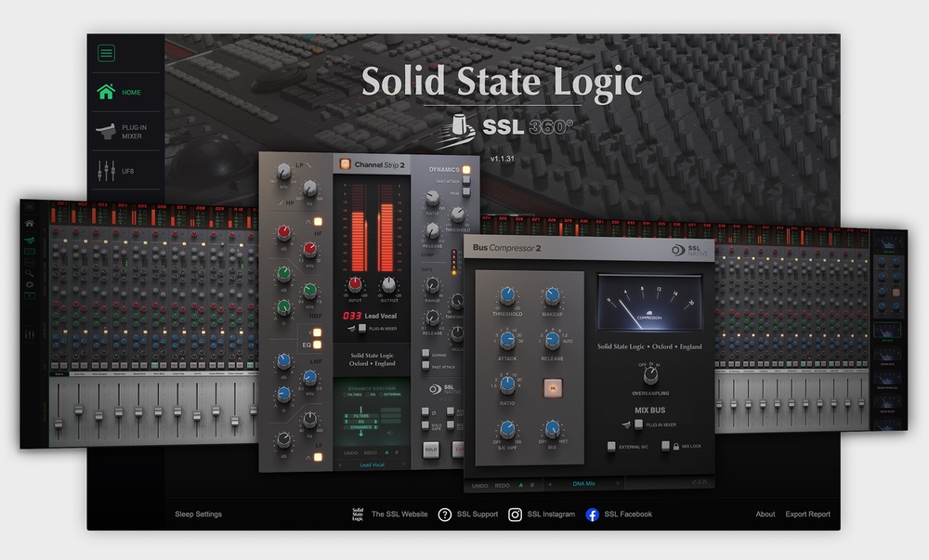Open the Plug-in Mixer icon in sidebar
929x560 pixels.
pyautogui.click(x=106, y=132)
